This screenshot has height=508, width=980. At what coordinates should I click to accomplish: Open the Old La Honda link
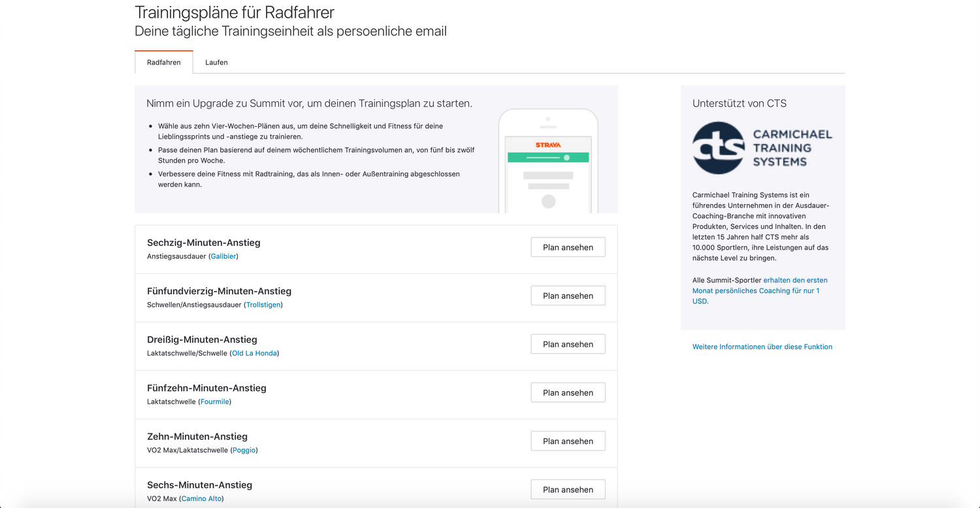tap(254, 353)
